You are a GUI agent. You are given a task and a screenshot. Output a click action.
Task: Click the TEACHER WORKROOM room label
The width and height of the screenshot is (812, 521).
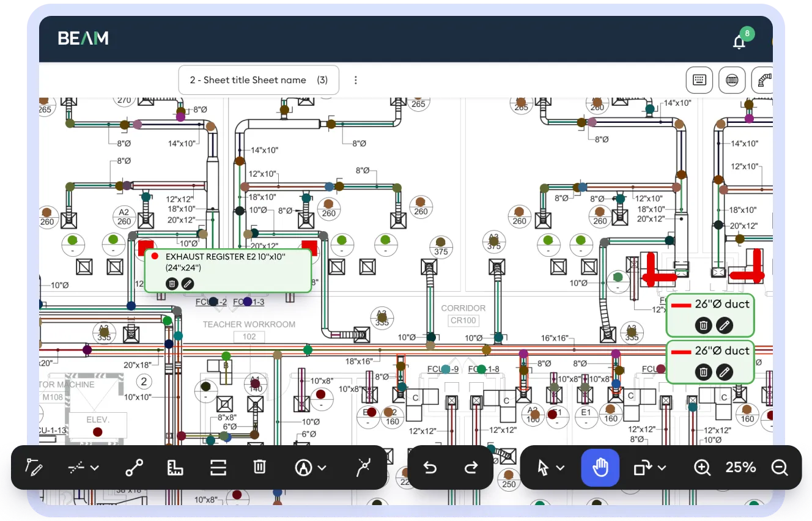point(249,325)
